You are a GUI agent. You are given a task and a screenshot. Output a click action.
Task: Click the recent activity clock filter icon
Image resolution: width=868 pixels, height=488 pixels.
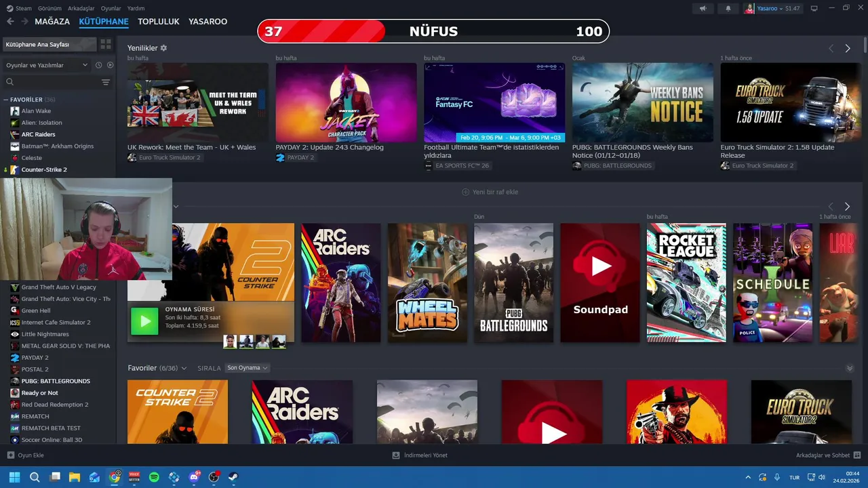pyautogui.click(x=98, y=65)
